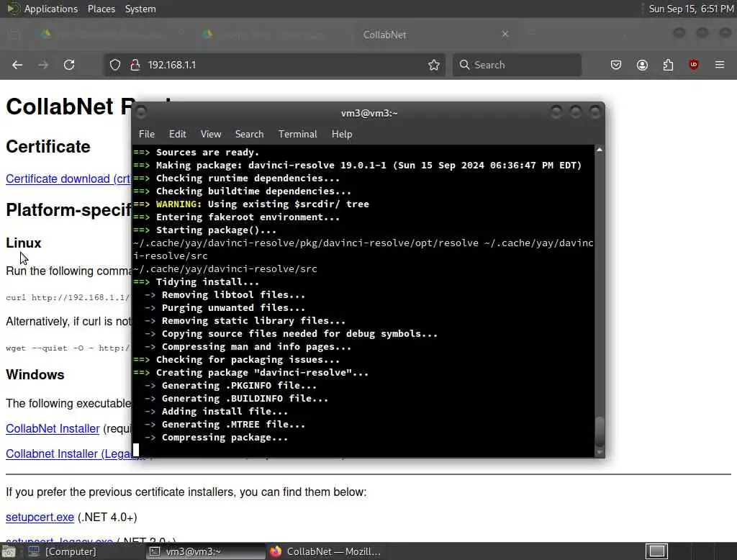This screenshot has height=560, width=737.
Task: Click terminal title vm3@vm3:~
Action: click(x=369, y=113)
